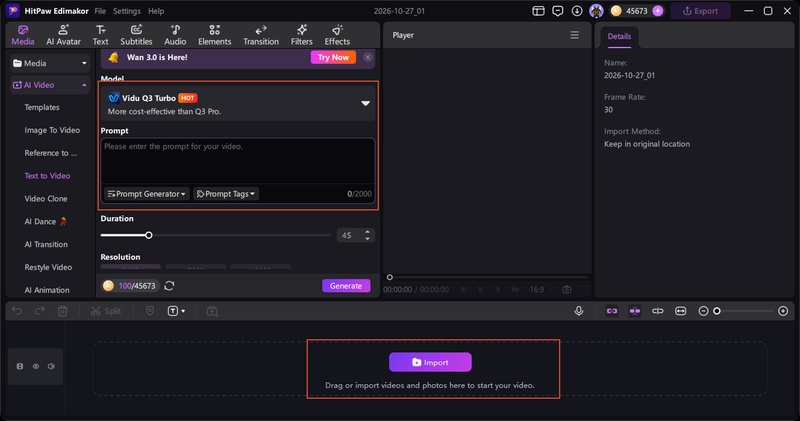Open the 16:9 aspect ratio dropdown

tap(541, 289)
